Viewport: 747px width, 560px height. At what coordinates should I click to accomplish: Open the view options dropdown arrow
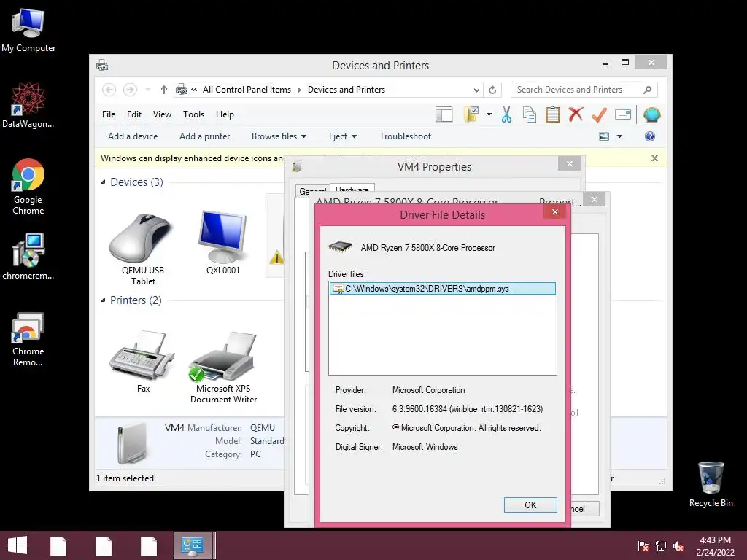pyautogui.click(x=619, y=136)
